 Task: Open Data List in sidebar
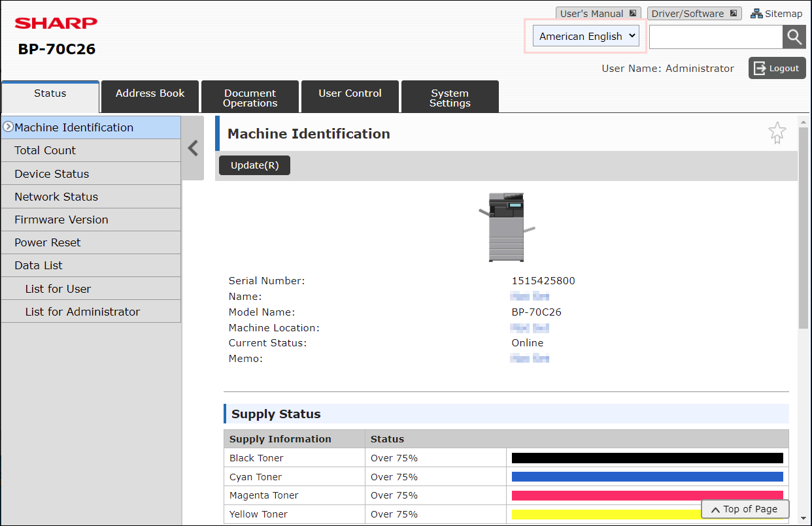[x=91, y=265]
